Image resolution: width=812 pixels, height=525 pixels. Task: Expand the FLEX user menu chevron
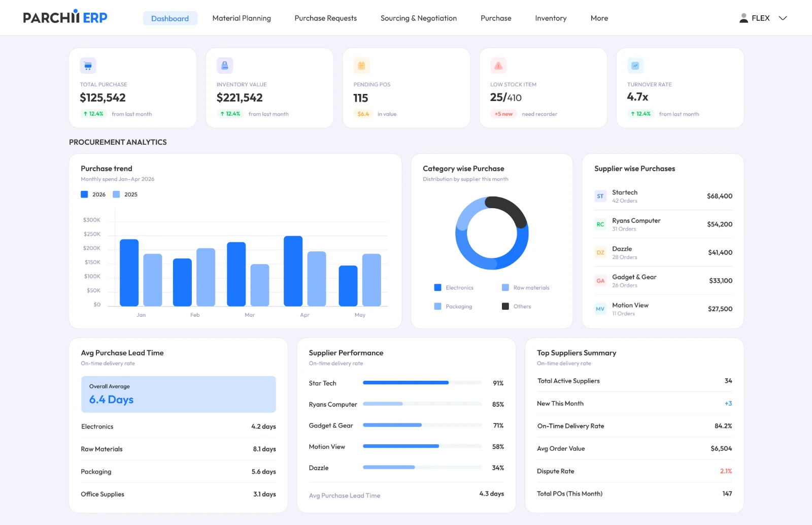click(x=783, y=18)
